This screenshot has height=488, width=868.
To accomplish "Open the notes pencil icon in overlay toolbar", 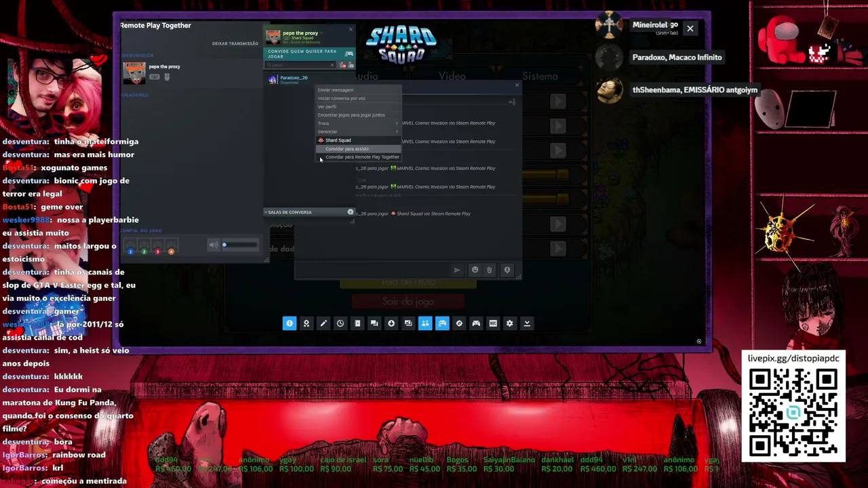I will [x=323, y=323].
